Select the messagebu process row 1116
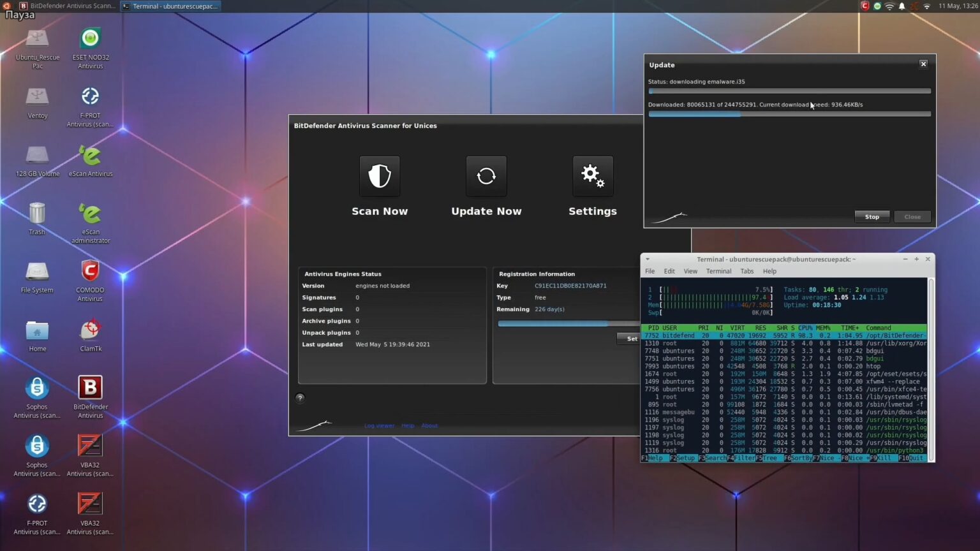Screen dimensions: 980x551 coord(784,412)
